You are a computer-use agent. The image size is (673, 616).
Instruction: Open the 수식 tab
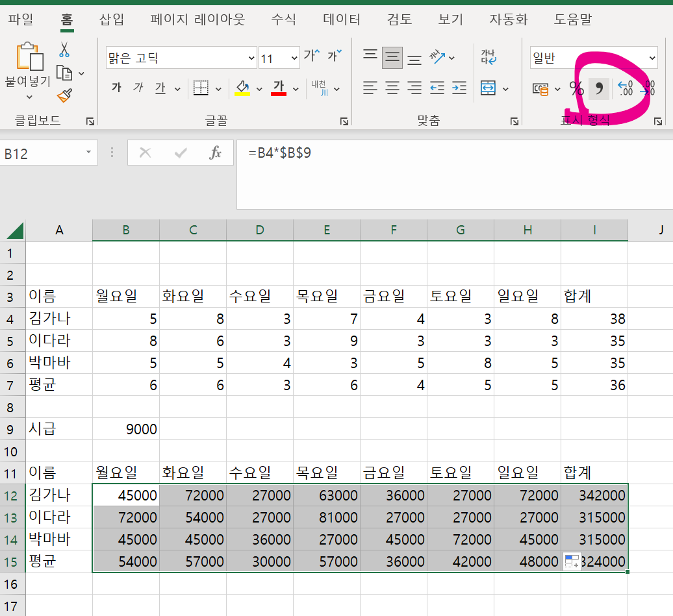284,19
